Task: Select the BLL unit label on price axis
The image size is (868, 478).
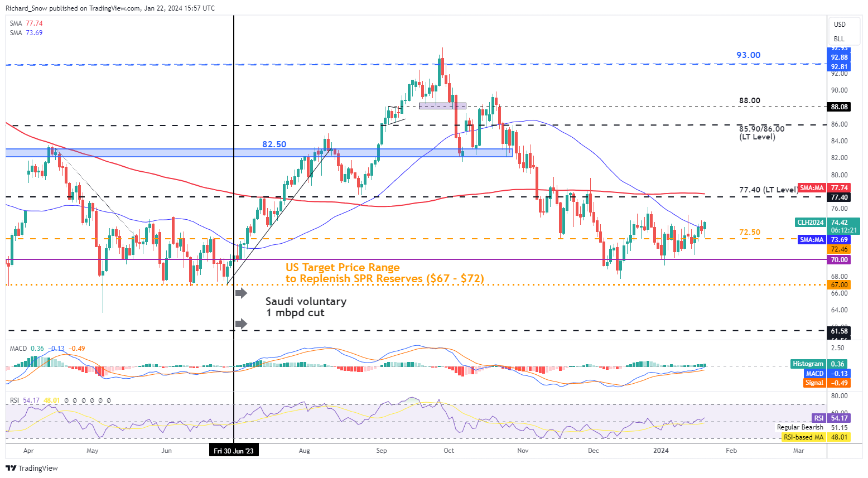Action: 839,39
